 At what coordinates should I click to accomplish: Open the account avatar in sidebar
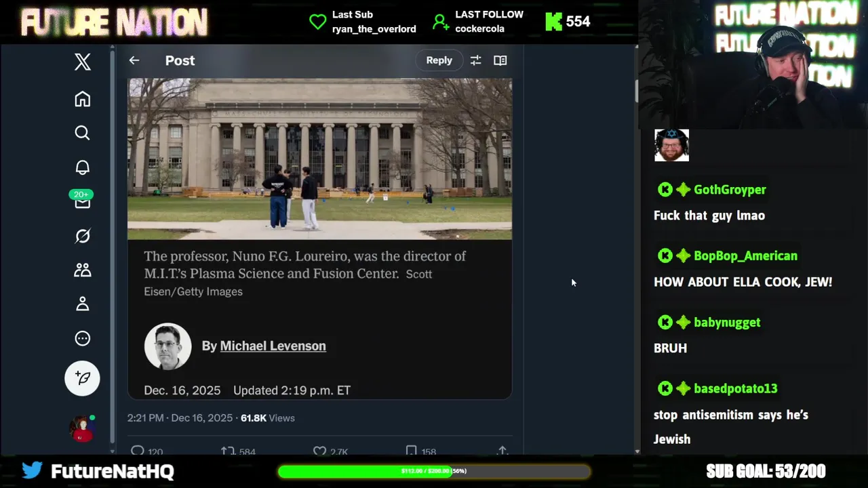(82, 428)
